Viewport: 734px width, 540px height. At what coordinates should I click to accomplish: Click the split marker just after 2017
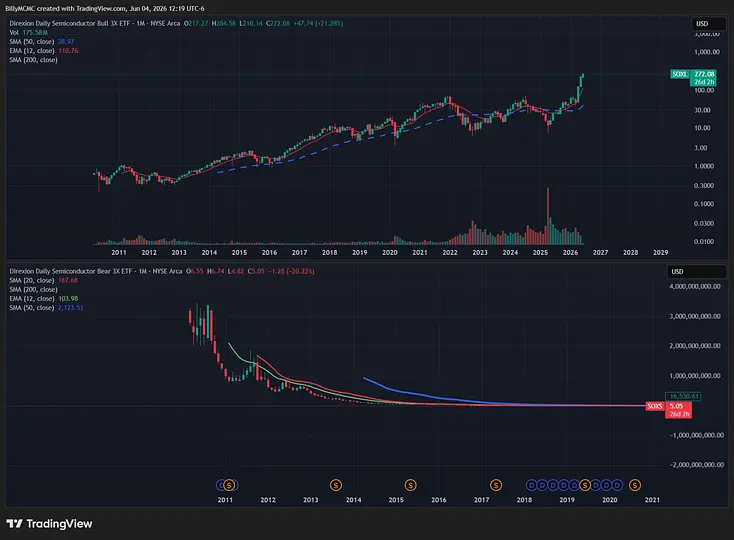tap(496, 485)
